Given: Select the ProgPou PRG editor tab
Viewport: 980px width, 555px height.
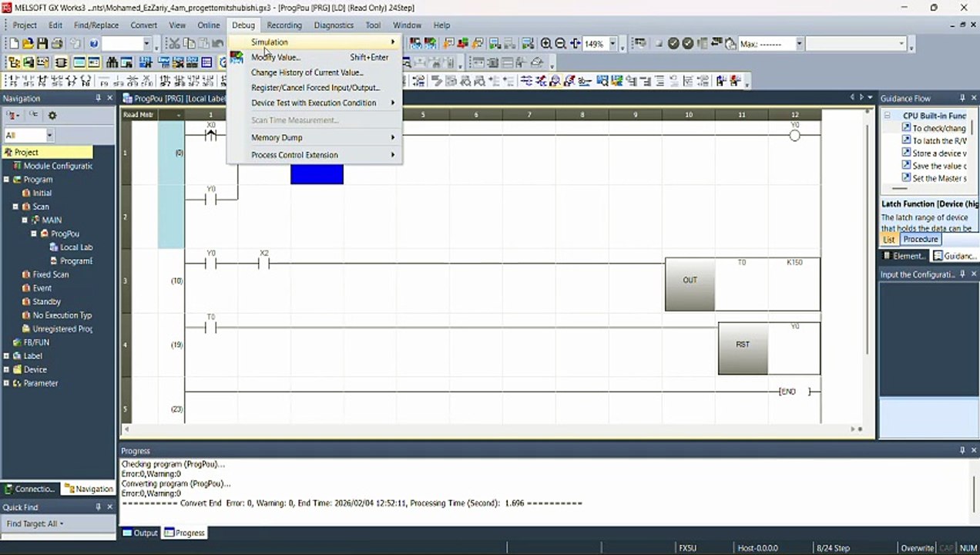Looking at the screenshot, I should tap(175, 99).
